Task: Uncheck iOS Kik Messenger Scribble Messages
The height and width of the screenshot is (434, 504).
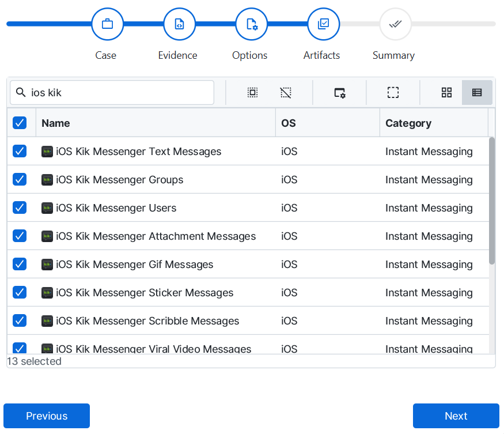Action: coord(20,321)
